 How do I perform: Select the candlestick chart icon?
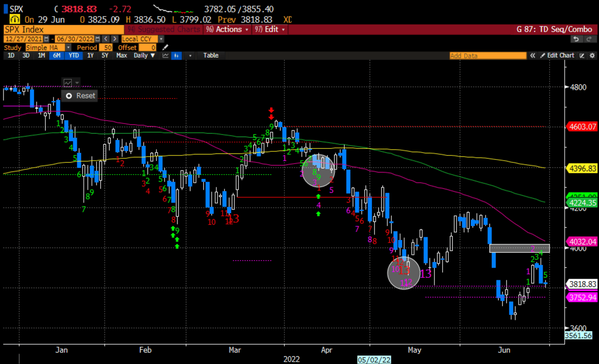coord(176,55)
